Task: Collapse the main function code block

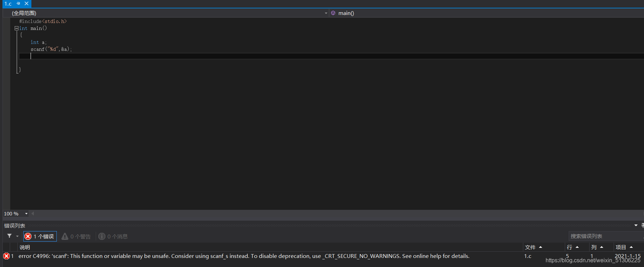Action: click(x=16, y=28)
